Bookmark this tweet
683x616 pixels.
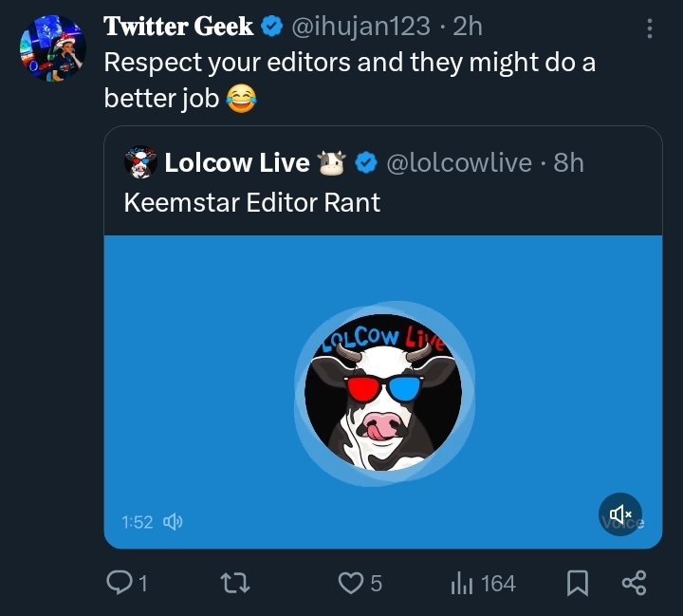click(577, 583)
